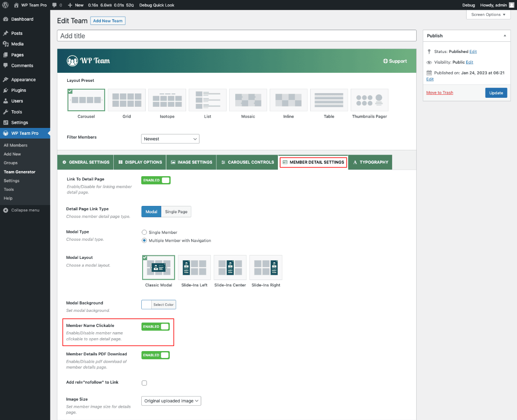Click the Appearance paintbrush icon
The height and width of the screenshot is (420, 517).
(x=6, y=80)
